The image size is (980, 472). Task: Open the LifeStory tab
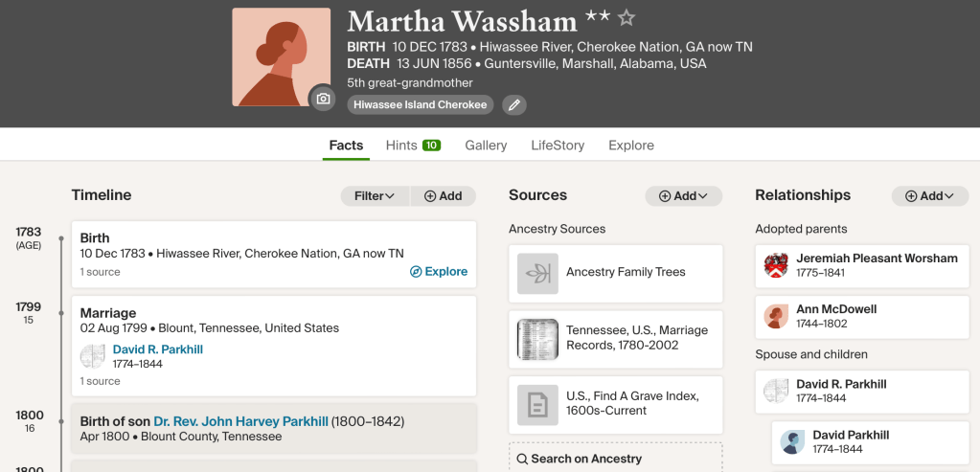pyautogui.click(x=558, y=146)
